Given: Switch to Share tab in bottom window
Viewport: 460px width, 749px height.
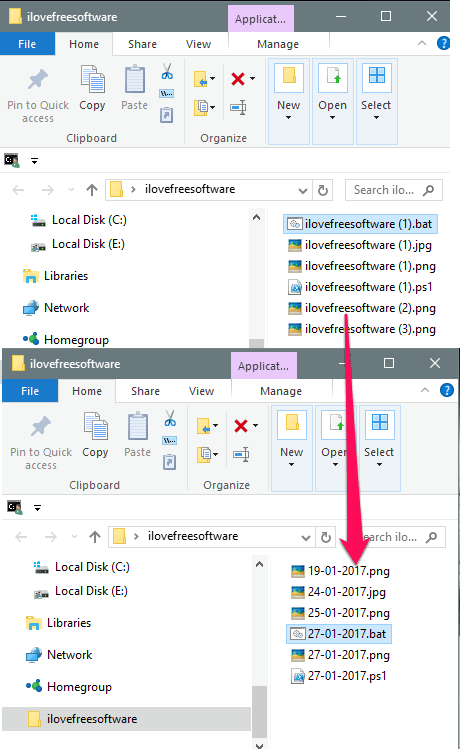Looking at the screenshot, I should click(145, 391).
